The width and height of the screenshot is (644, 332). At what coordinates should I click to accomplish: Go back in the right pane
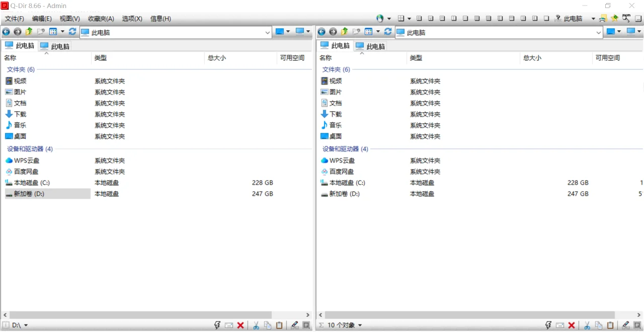point(321,32)
